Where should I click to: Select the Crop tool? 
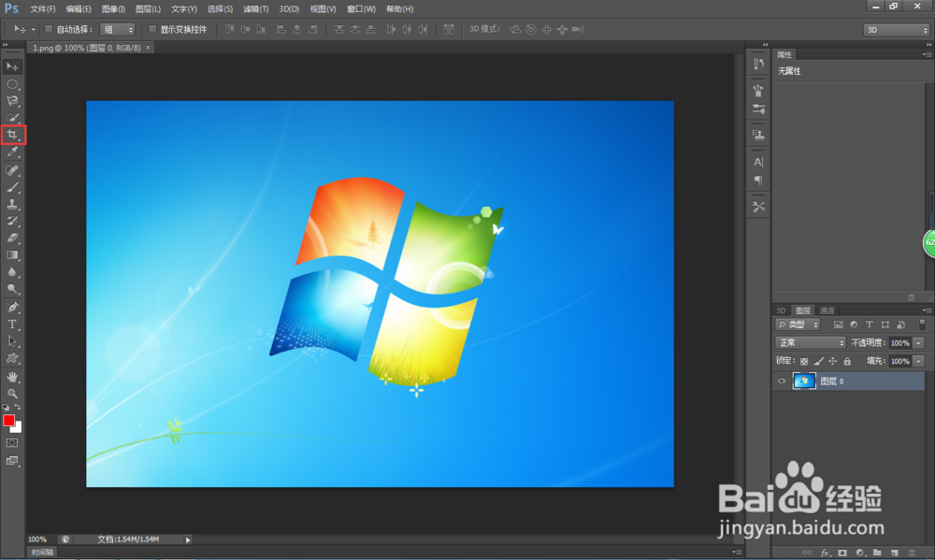[12, 135]
